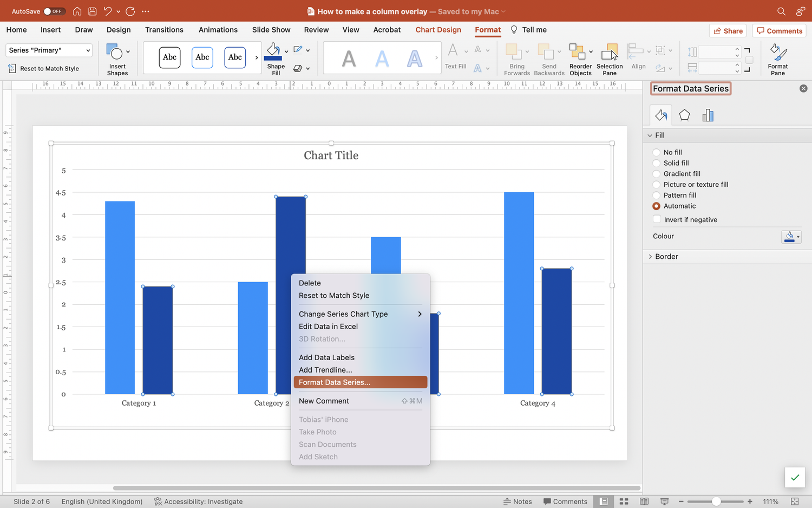Screen dimensions: 812x508
Task: Select the Gradient fill radio option
Action: tap(657, 174)
